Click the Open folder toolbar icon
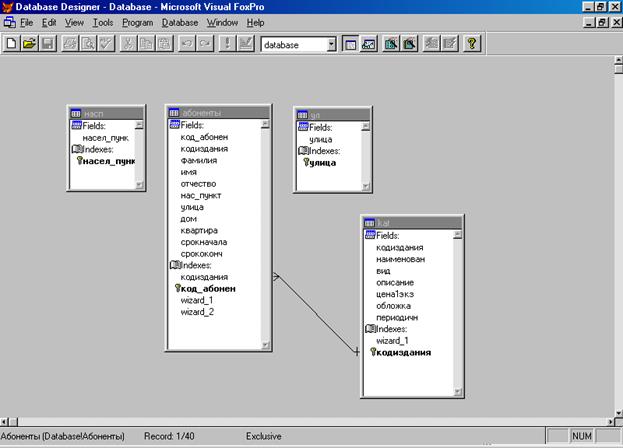623x448 pixels. [29, 44]
